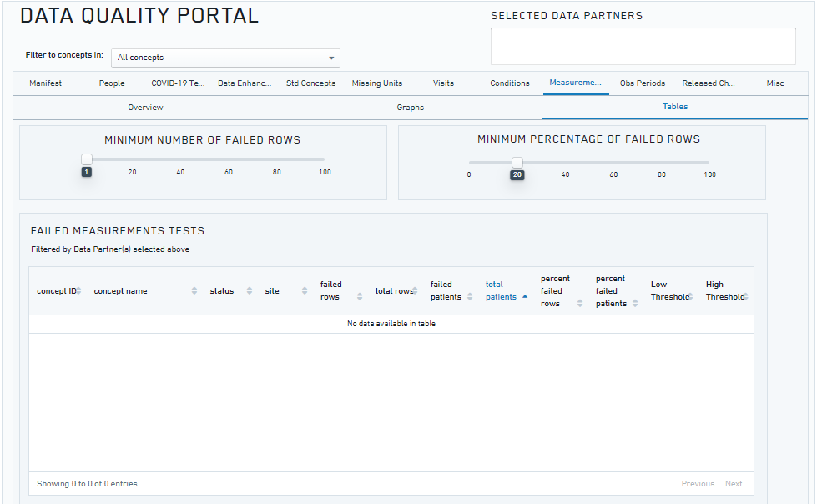Click the Selected Data Partners input box
This screenshot has height=504, width=817.
643,46
